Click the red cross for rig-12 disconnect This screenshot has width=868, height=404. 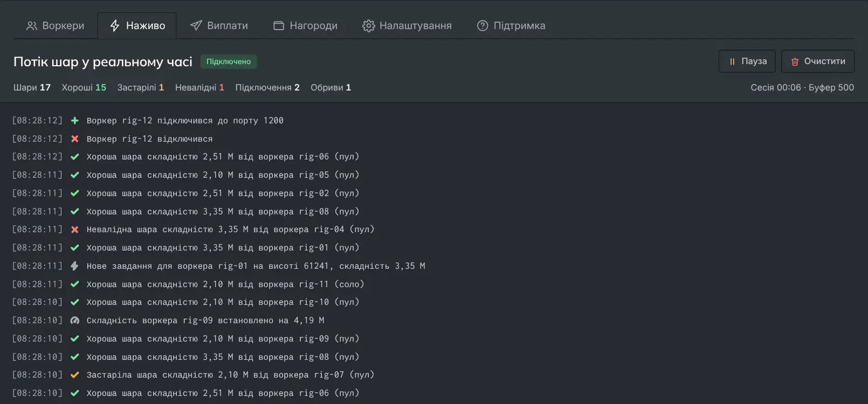click(75, 139)
